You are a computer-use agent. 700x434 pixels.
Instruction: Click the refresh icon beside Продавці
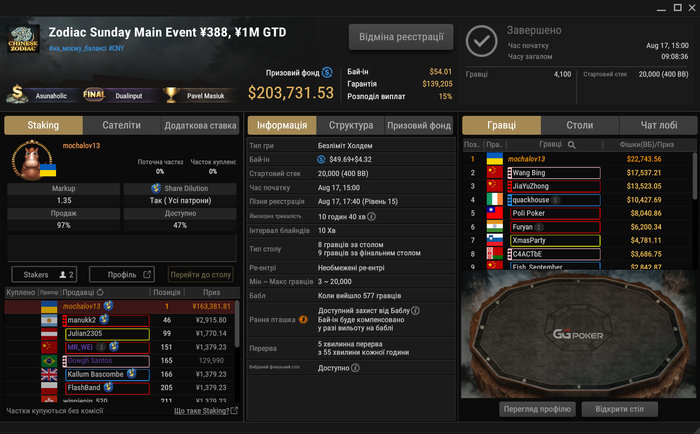(x=100, y=292)
